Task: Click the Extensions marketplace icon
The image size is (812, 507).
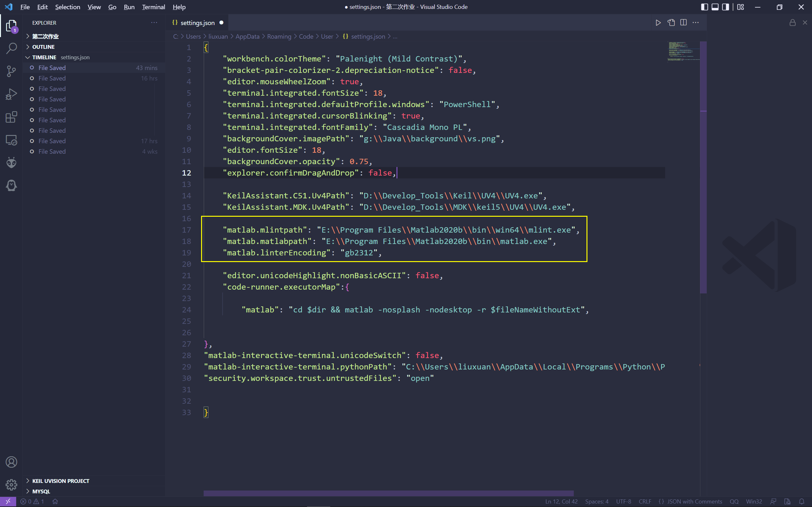Action: coord(11,116)
